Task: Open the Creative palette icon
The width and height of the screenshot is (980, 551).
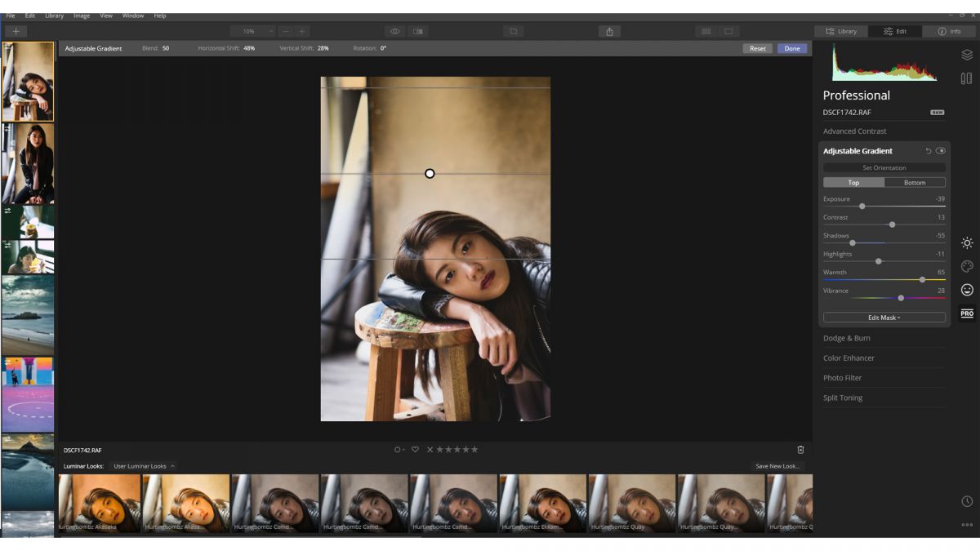Action: pyautogui.click(x=967, y=266)
